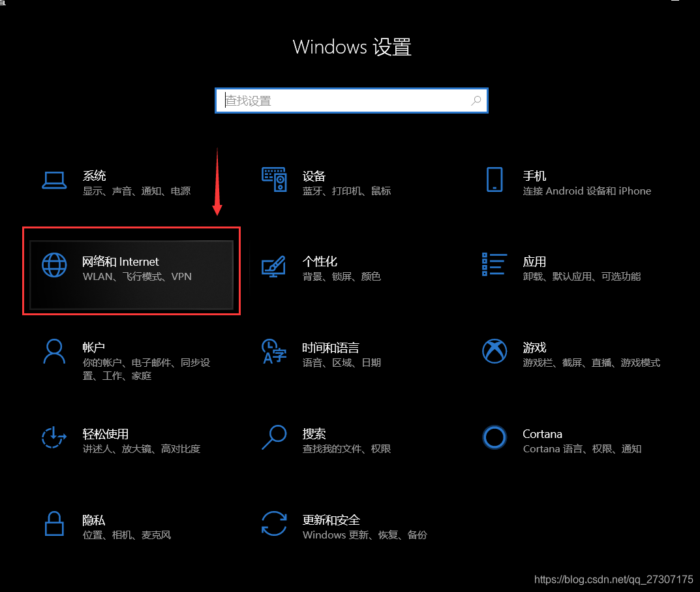Image resolution: width=700 pixels, height=592 pixels.
Task: Open the 帐户 title
Action: pyautogui.click(x=94, y=347)
